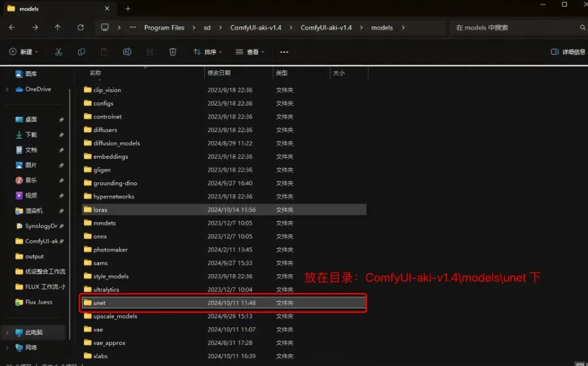
Task: Select the upscale_models folder
Action: point(224,316)
